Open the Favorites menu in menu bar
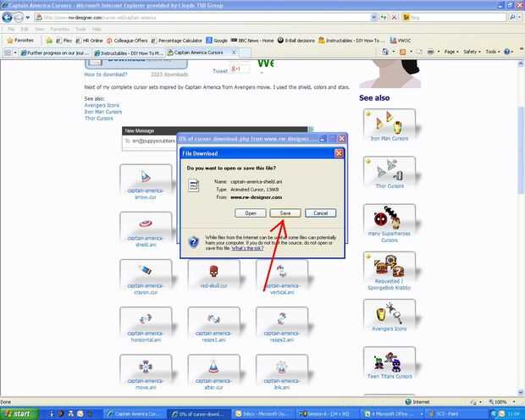This screenshot has height=420, width=525. (x=59, y=30)
